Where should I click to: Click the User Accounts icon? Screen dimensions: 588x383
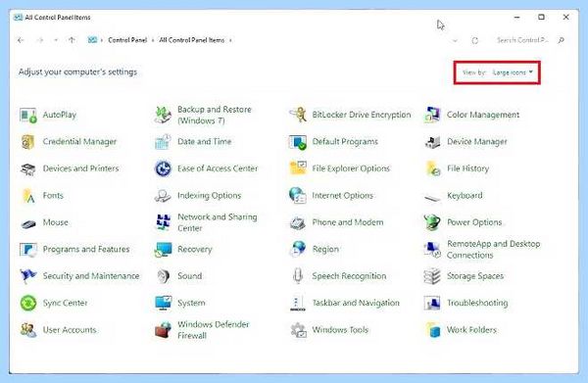(28, 330)
